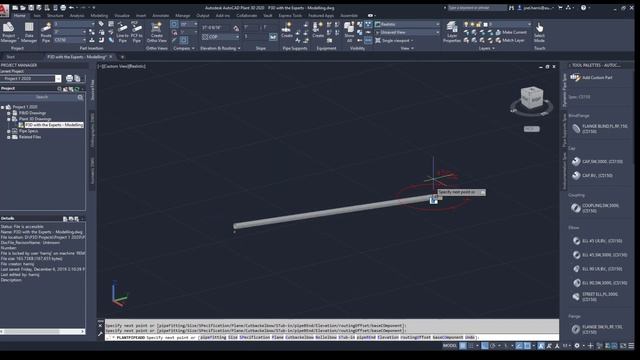Click the Match Layer button

point(510,40)
